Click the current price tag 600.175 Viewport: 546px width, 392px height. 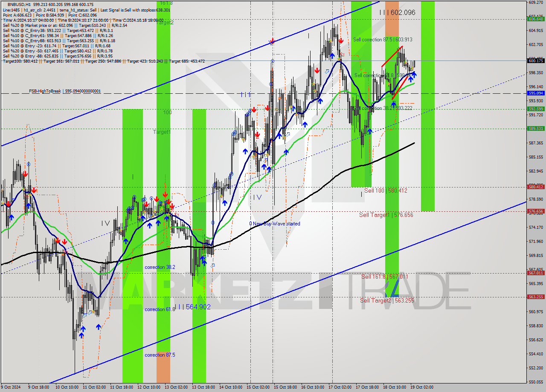click(x=536, y=61)
